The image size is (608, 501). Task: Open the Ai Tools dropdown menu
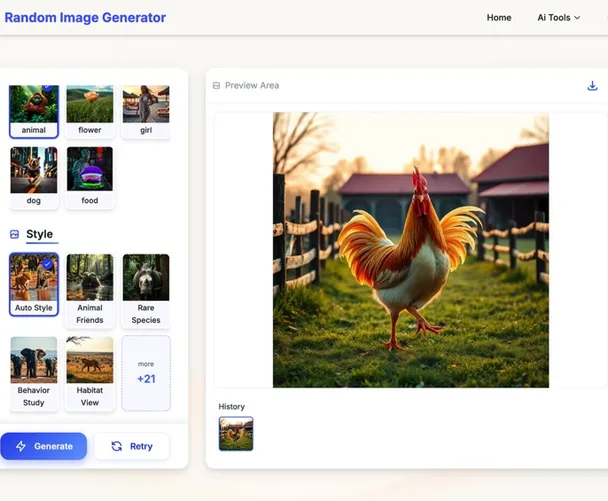558,18
